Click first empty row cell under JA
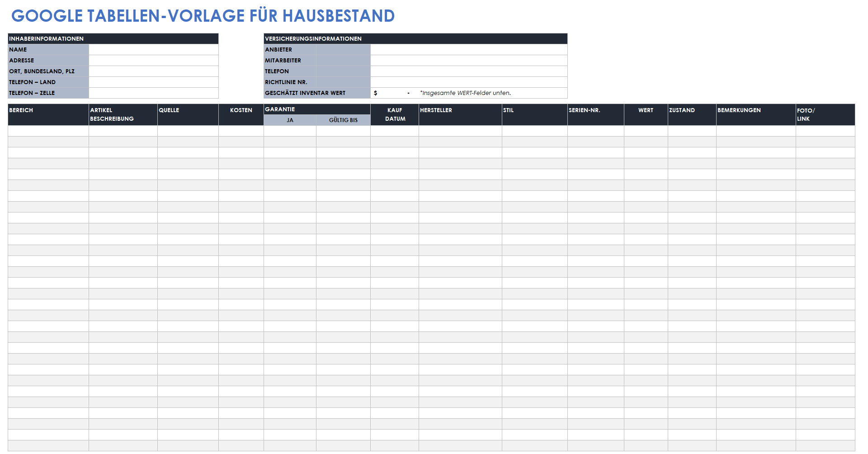Image resolution: width=868 pixels, height=454 pixels. point(290,131)
